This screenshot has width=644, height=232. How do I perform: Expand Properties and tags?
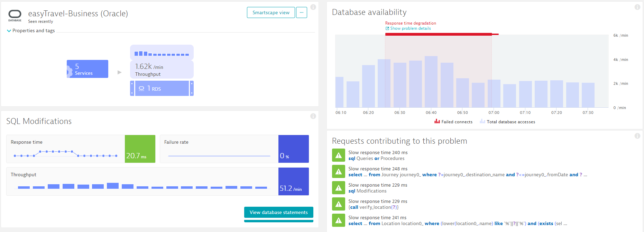coord(31,30)
